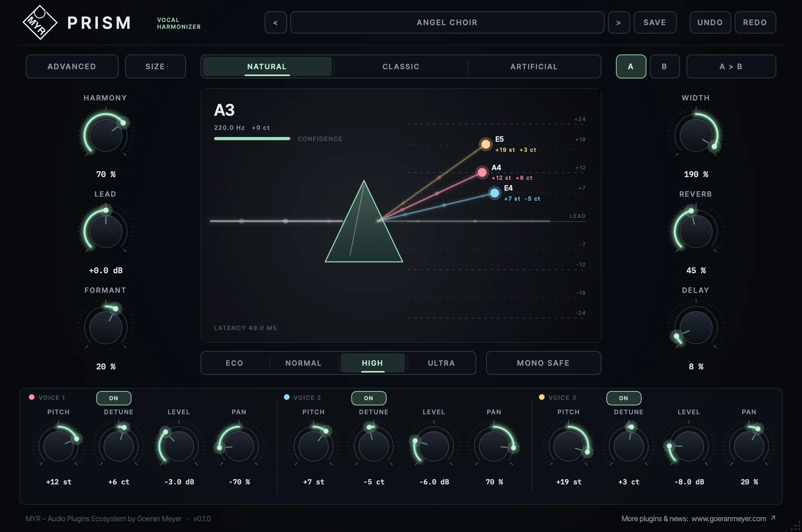Click the Reverb knob
The height and width of the screenshot is (532, 802).
[696, 231]
